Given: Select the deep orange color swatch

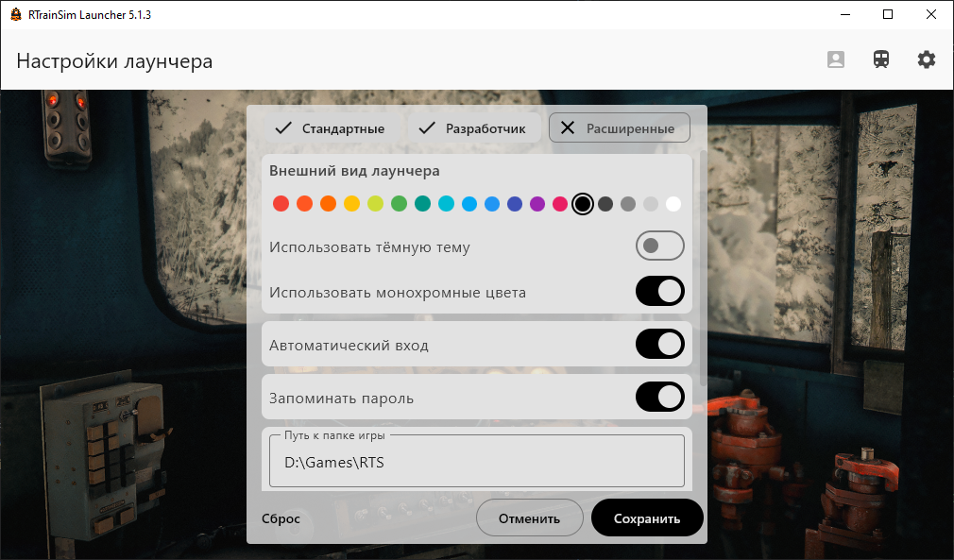Looking at the screenshot, I should pos(304,204).
